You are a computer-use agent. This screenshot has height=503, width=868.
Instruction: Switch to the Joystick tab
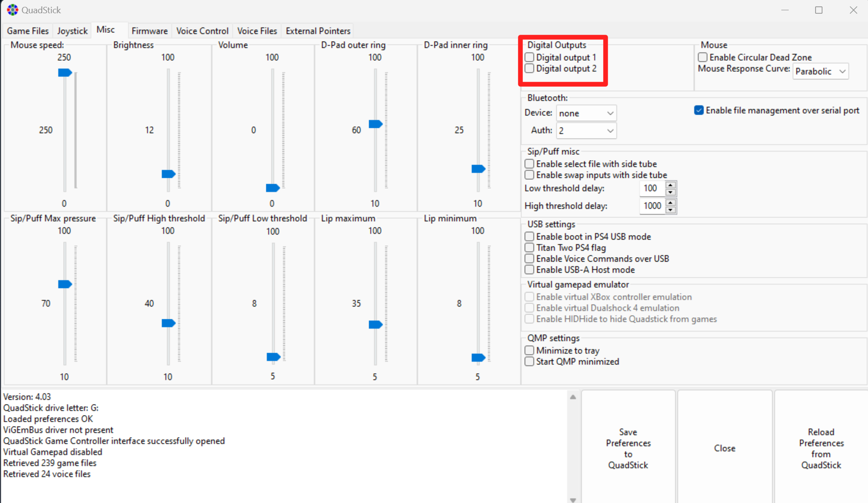[72, 31]
